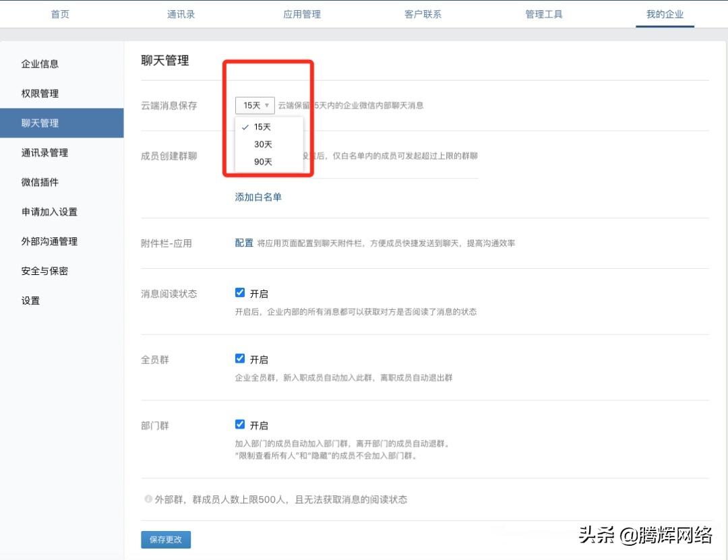Switch to the 首页 tab

[x=59, y=13]
